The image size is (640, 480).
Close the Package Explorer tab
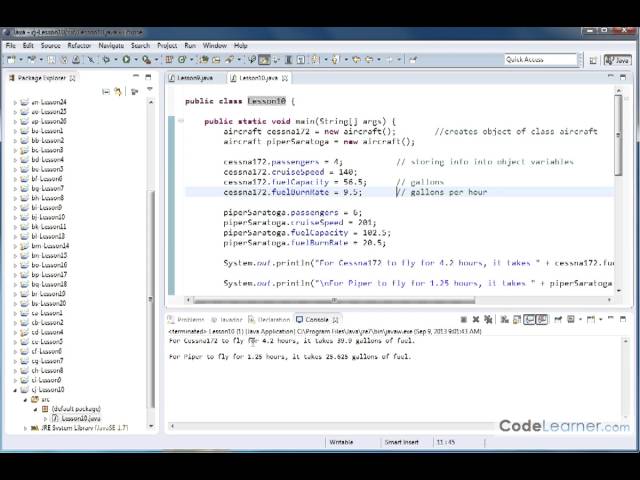click(73, 78)
